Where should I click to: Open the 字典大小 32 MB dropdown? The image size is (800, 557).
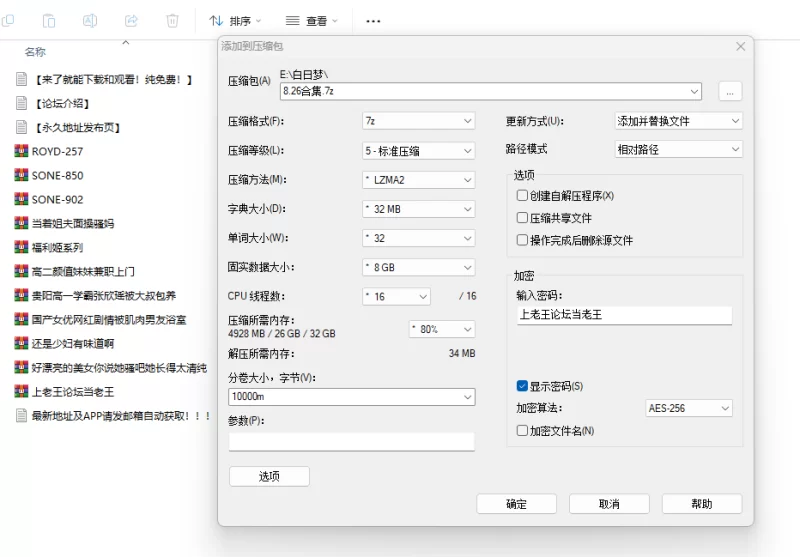(418, 209)
